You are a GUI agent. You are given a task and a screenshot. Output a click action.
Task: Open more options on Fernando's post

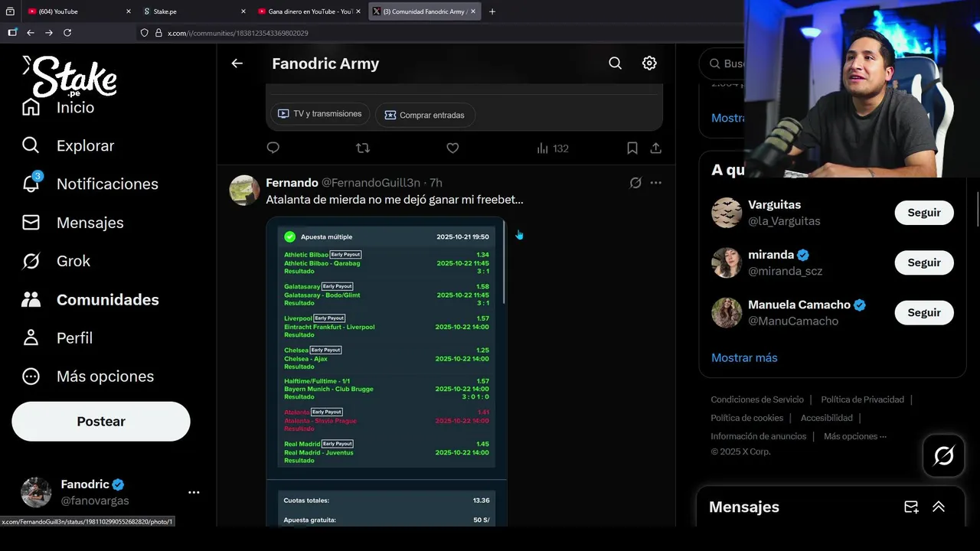pos(656,183)
